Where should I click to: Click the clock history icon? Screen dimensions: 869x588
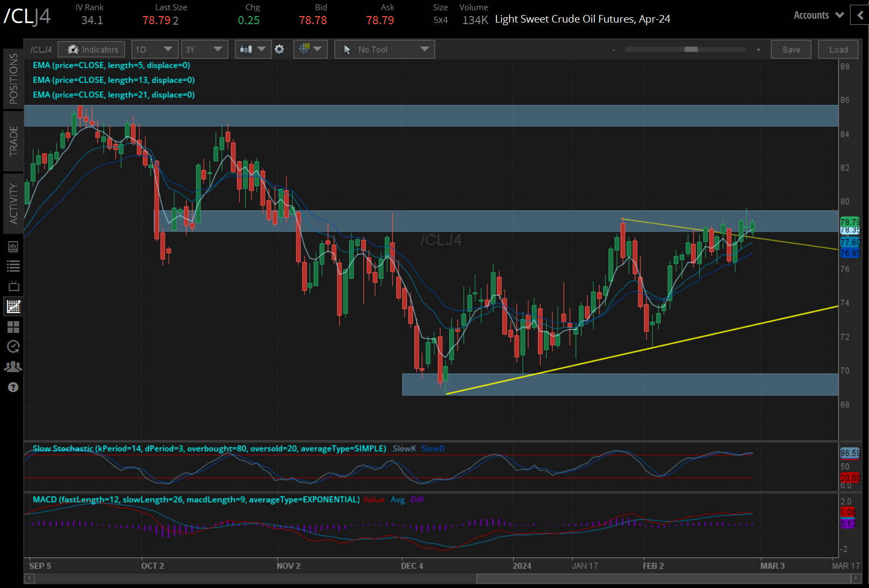click(13, 347)
